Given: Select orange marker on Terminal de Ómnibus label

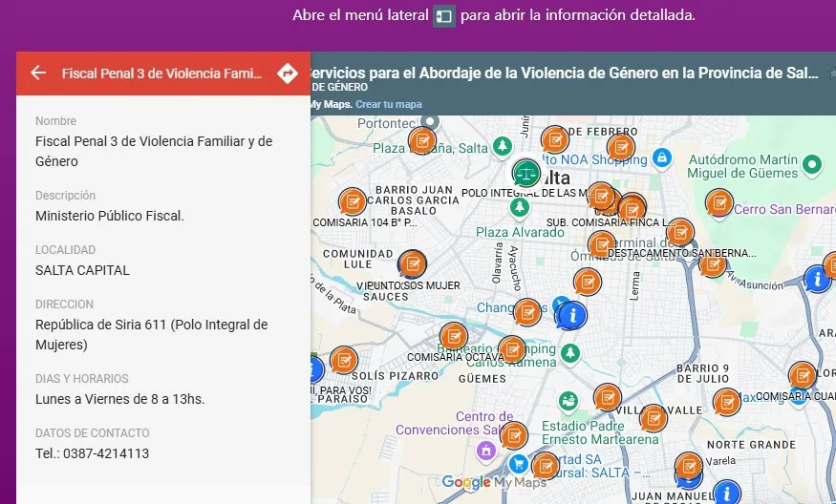Looking at the screenshot, I should pos(601,244).
